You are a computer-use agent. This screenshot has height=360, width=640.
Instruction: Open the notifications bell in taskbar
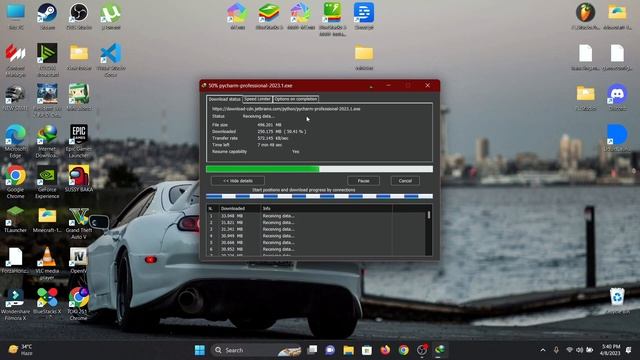(629, 350)
